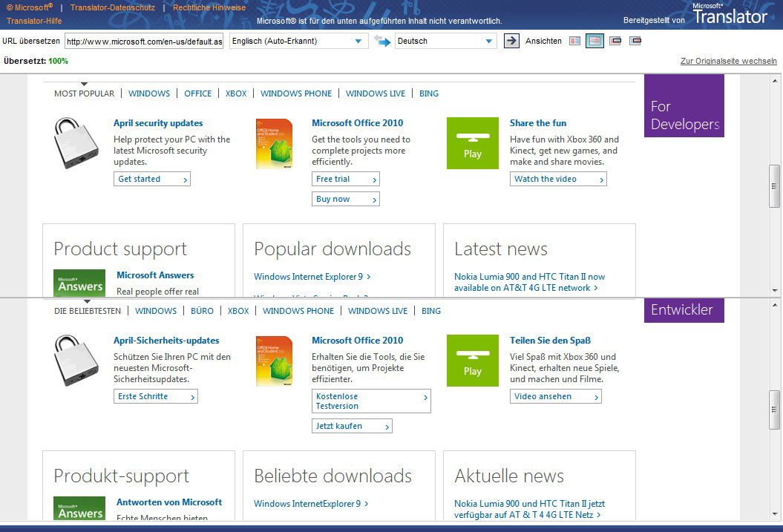Open Teilen Sie den Spaß link
783x532 pixels.
(x=550, y=341)
